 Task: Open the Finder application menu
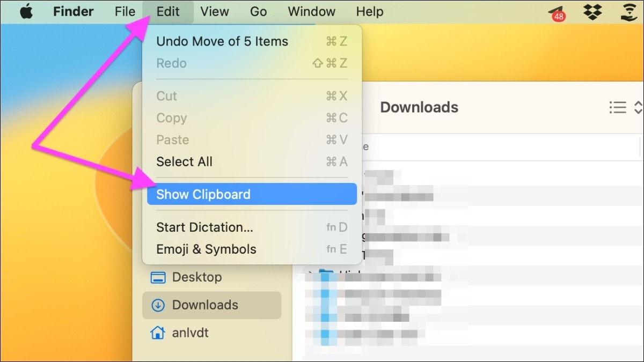point(74,11)
